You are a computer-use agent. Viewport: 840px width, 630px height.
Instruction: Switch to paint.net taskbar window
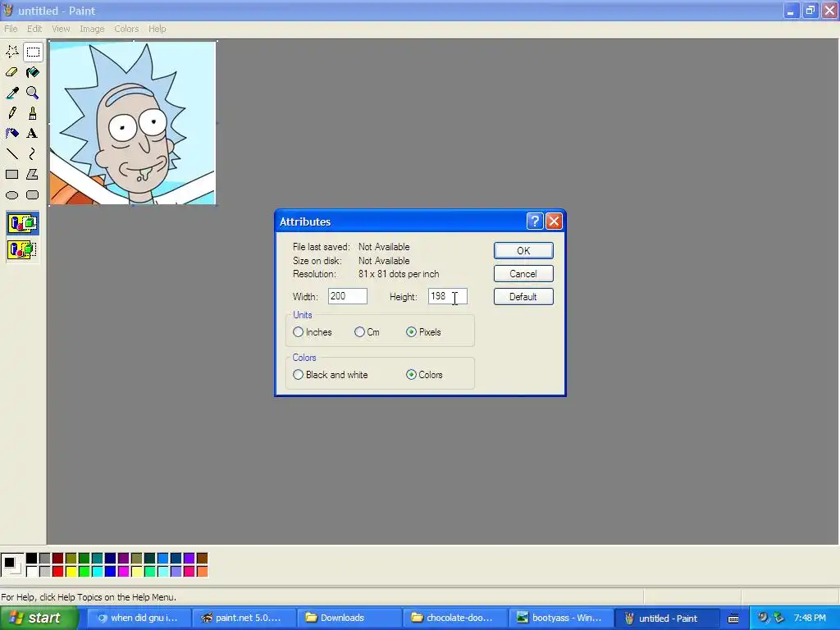[244, 619]
